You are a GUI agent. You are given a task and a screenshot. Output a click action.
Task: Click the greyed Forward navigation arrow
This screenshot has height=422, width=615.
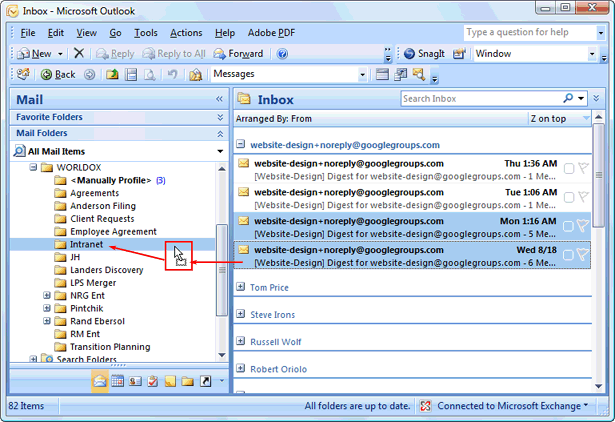[89, 75]
